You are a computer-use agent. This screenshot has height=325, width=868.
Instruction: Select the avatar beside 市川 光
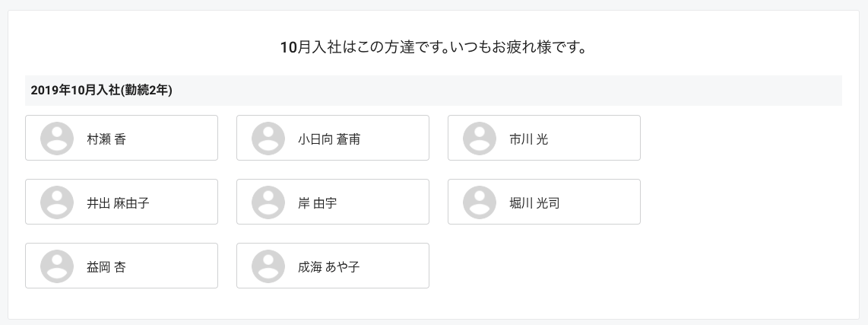480,139
